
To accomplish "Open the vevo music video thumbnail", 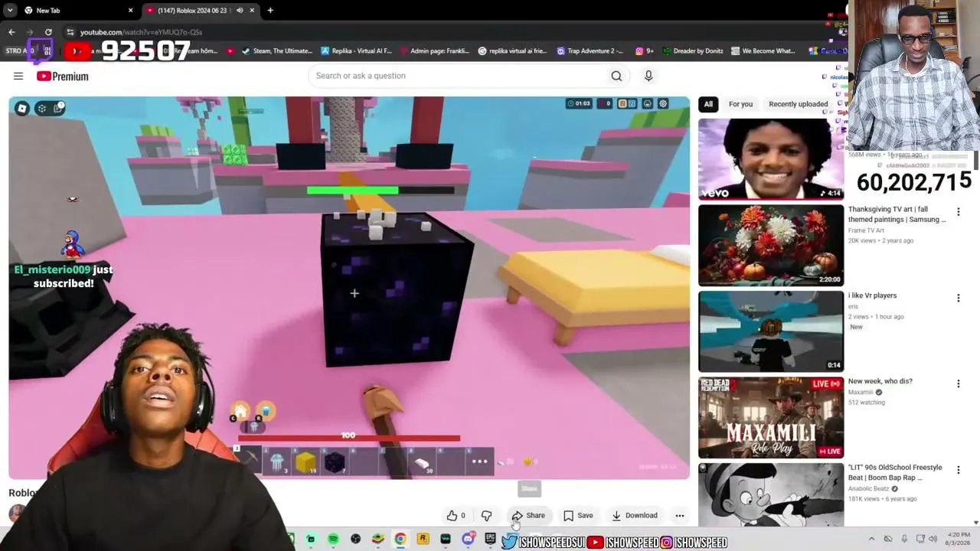I will pos(771,159).
